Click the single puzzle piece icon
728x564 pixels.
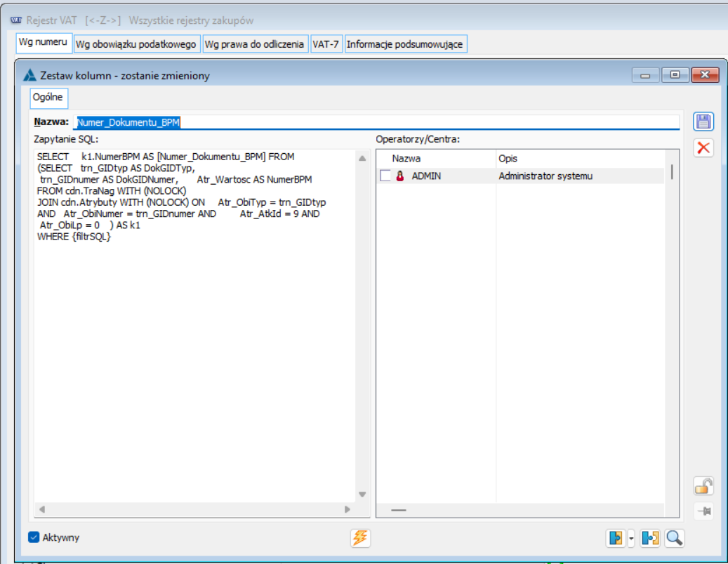coord(616,538)
